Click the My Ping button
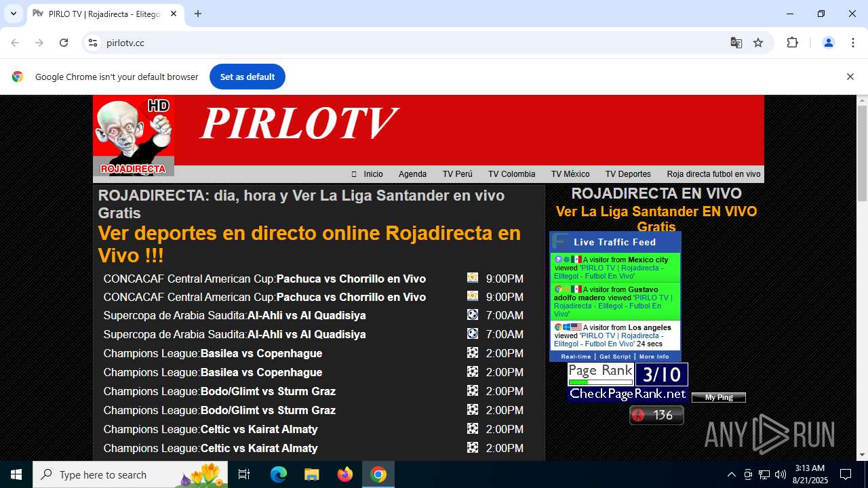868x488 pixels. point(719,397)
